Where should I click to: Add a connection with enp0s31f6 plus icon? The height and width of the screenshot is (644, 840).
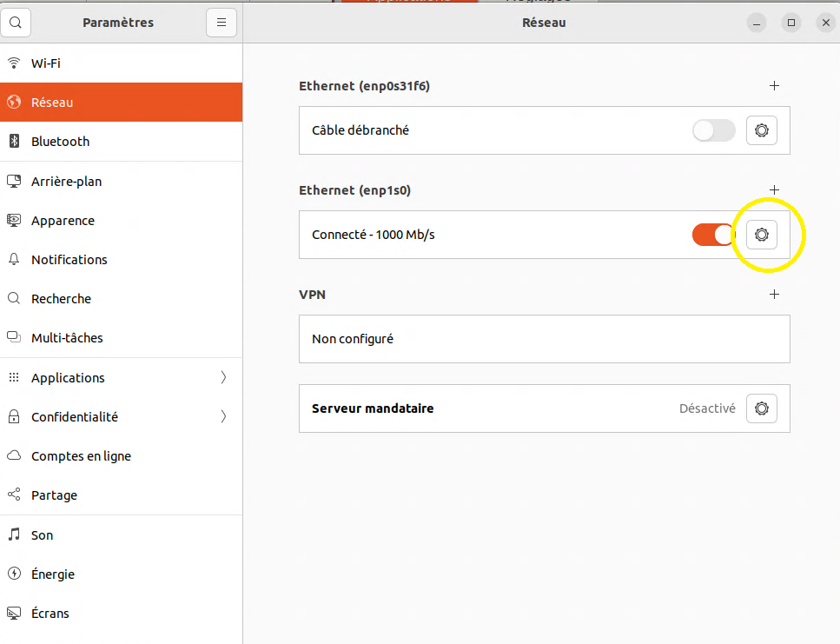[x=775, y=86]
